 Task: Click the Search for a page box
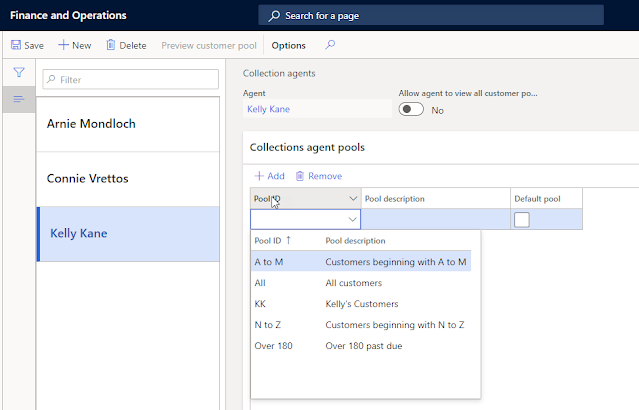pyautogui.click(x=431, y=15)
